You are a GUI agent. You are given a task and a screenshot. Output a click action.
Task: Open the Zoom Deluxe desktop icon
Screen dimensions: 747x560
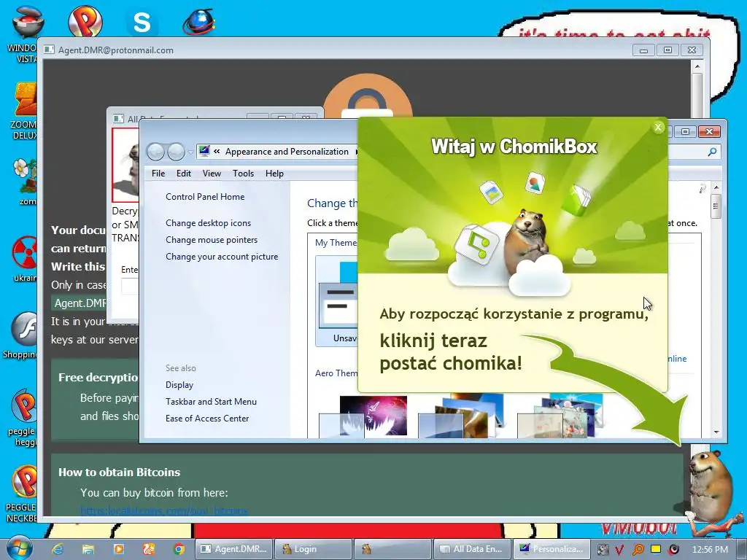pyautogui.click(x=24, y=111)
